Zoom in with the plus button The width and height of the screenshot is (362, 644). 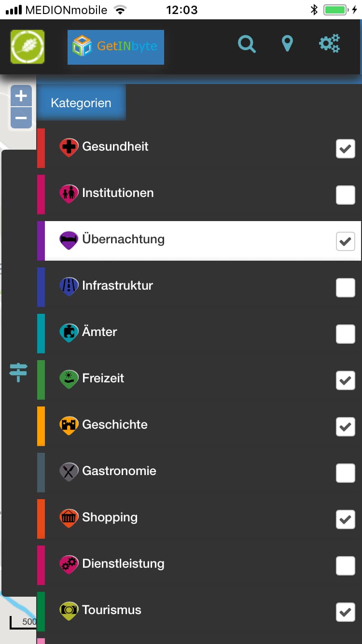tap(21, 96)
